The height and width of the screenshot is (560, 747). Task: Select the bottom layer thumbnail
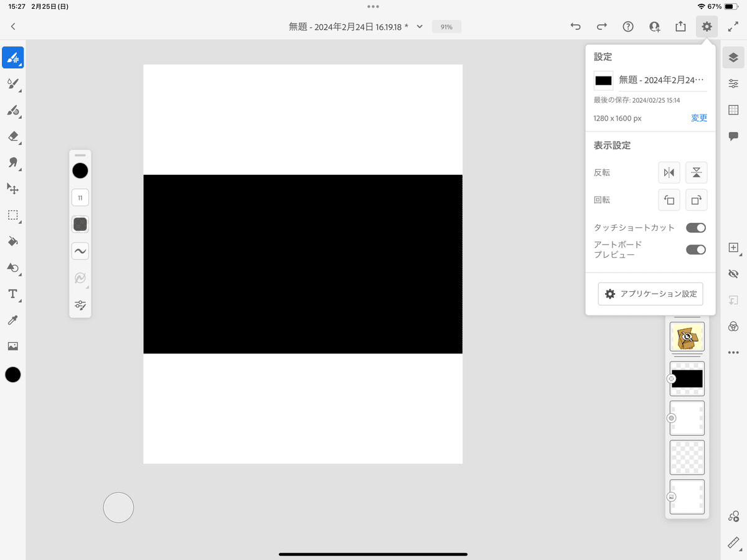687,497
